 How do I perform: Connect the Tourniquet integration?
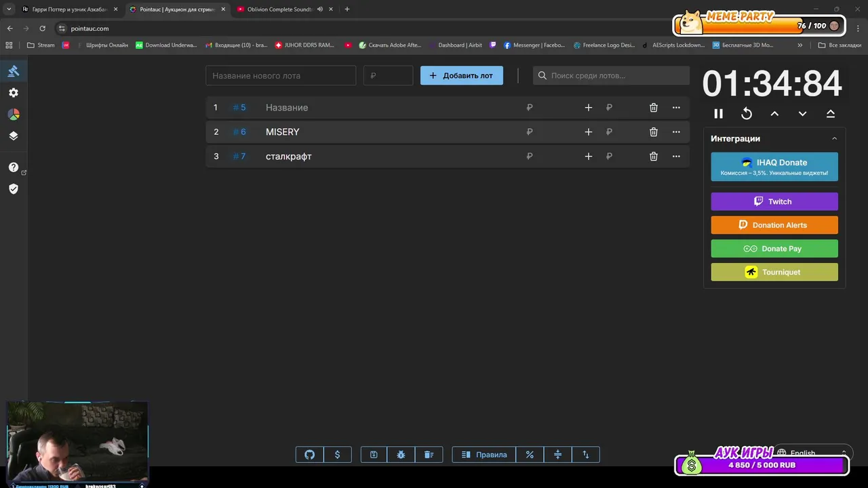tap(774, 272)
